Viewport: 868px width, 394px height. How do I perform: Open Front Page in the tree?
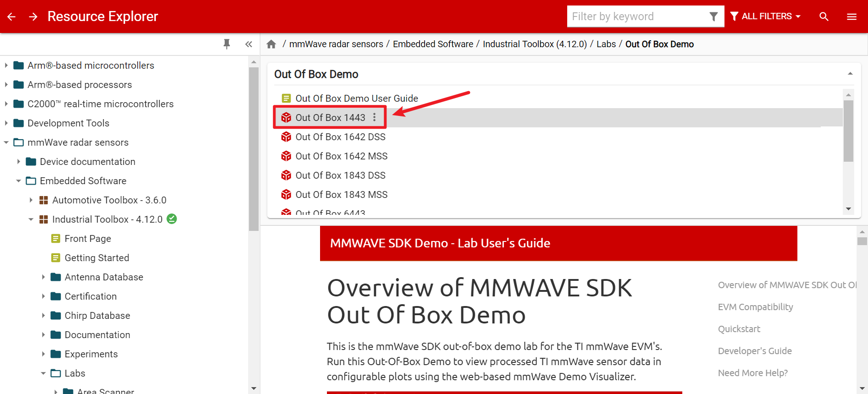pyautogui.click(x=88, y=238)
